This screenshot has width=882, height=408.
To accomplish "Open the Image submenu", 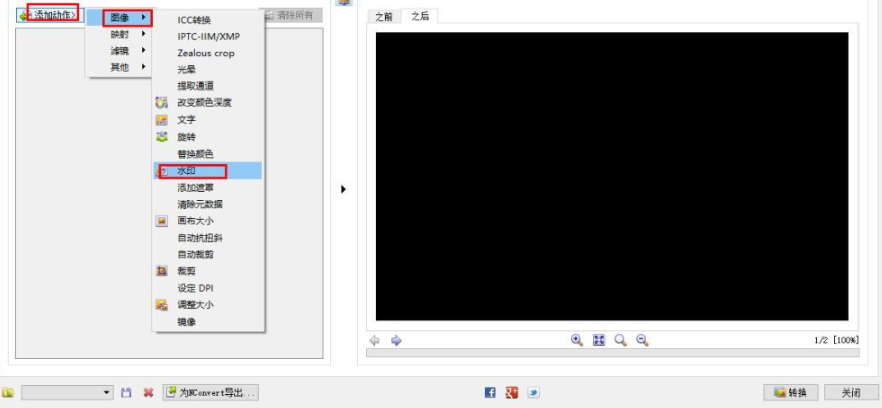I will click(x=119, y=18).
